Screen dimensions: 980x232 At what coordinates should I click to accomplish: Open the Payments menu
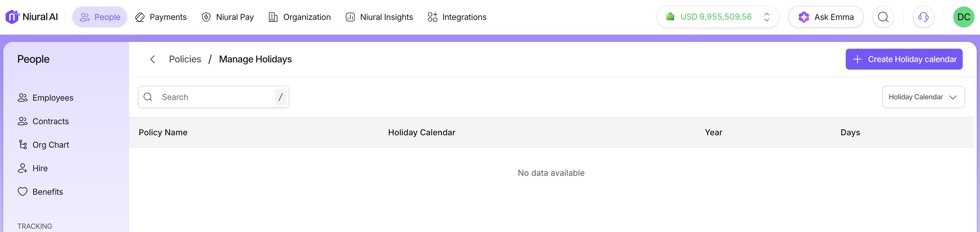pos(161,17)
